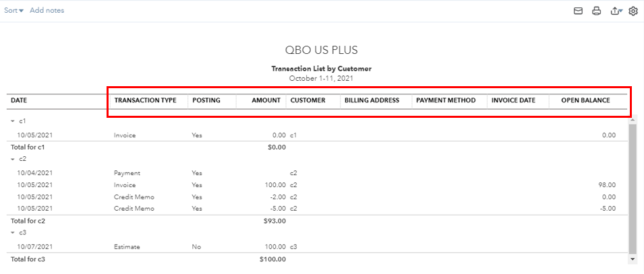Email the report using the envelope icon
The width and height of the screenshot is (644, 274).
coord(579,11)
